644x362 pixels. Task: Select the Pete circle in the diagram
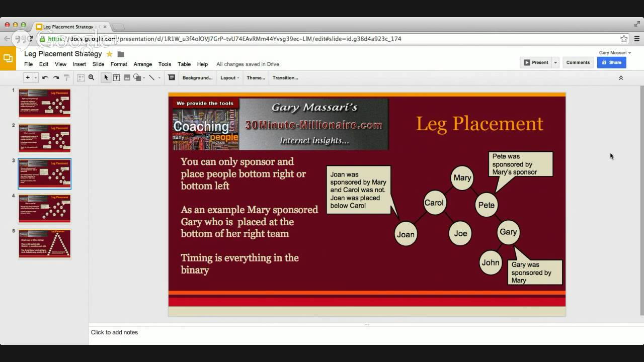(487, 205)
